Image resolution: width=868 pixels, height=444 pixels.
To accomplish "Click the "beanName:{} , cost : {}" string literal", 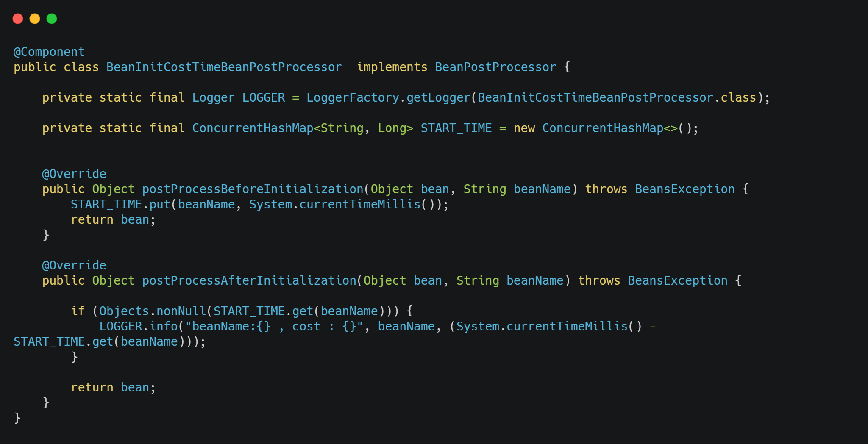I will coord(274,326).
